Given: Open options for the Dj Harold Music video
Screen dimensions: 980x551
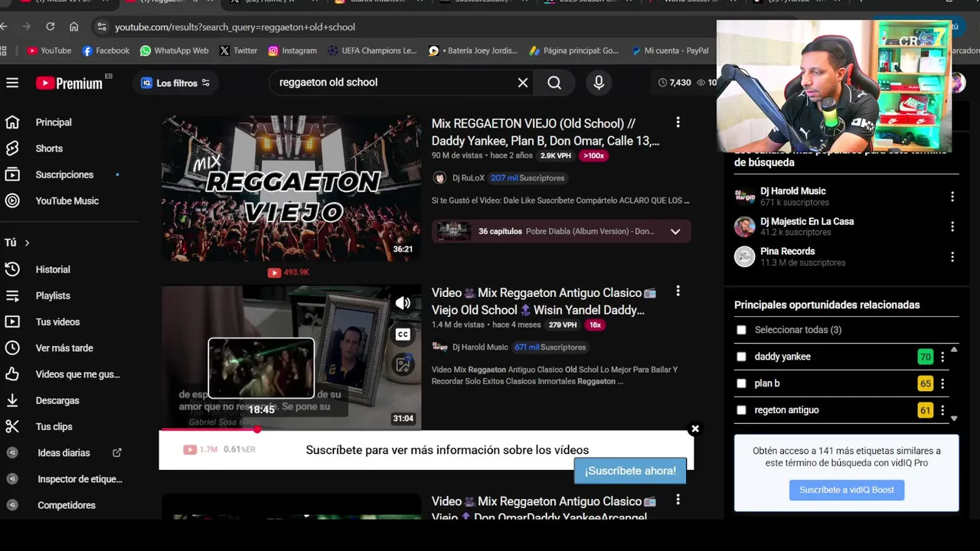Looking at the screenshot, I should point(678,292).
